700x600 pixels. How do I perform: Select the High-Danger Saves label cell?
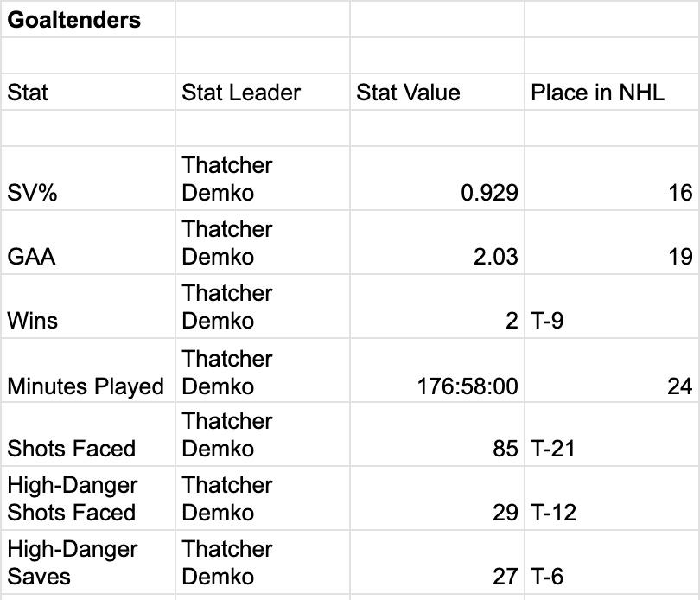[x=72, y=563]
